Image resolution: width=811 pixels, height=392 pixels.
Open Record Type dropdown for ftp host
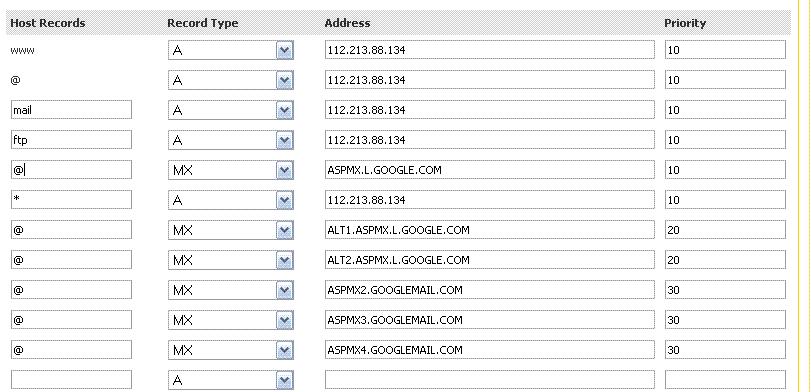tap(231, 140)
